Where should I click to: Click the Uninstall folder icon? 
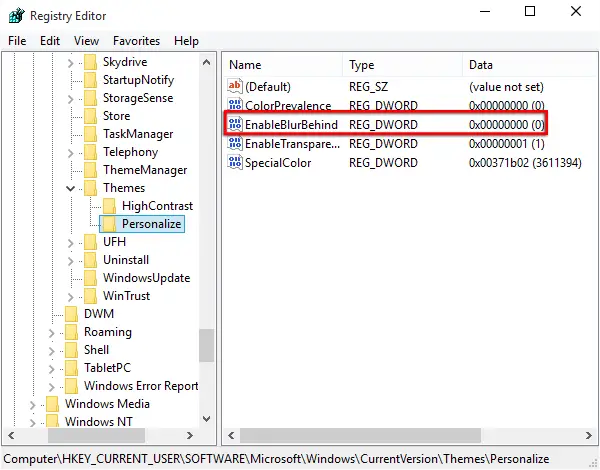click(x=90, y=260)
